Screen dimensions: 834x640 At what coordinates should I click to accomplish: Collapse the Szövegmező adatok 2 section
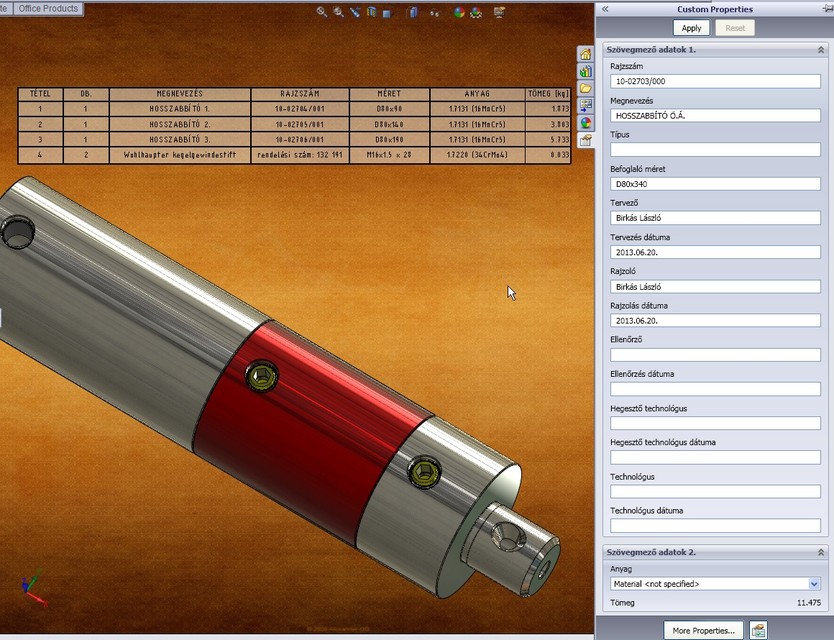click(822, 551)
